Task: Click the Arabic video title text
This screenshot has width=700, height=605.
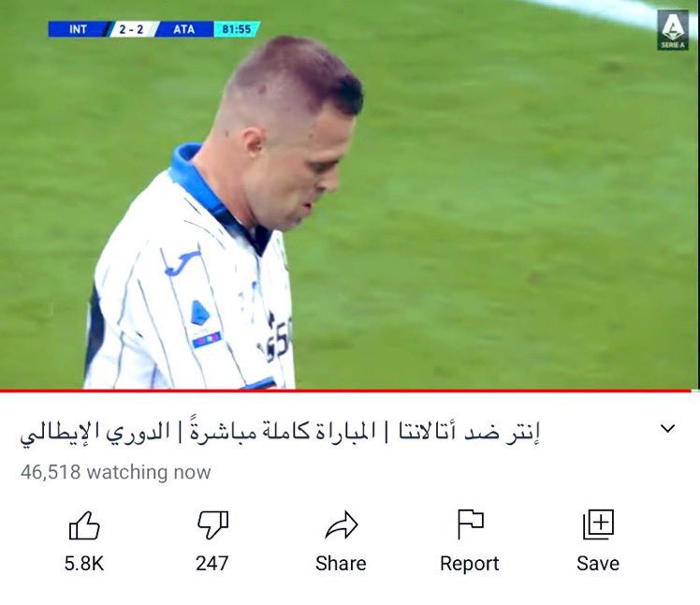Action: [x=280, y=430]
